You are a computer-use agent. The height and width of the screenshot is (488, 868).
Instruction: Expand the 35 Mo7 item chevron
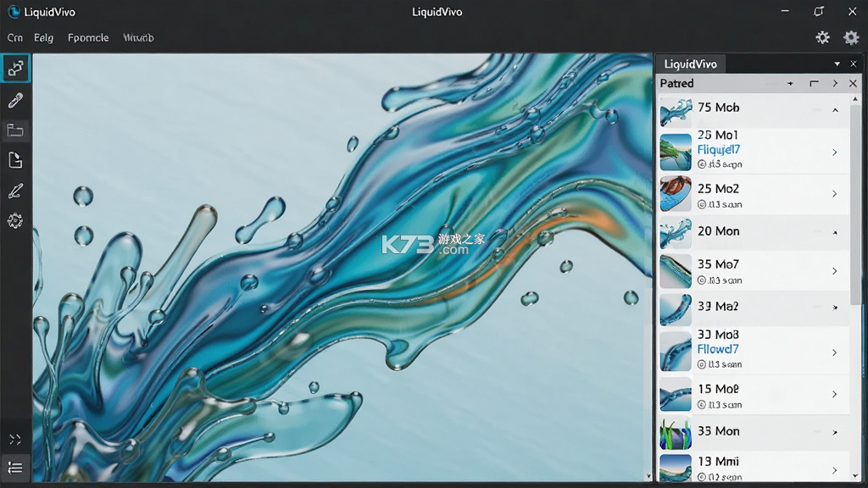pos(835,271)
